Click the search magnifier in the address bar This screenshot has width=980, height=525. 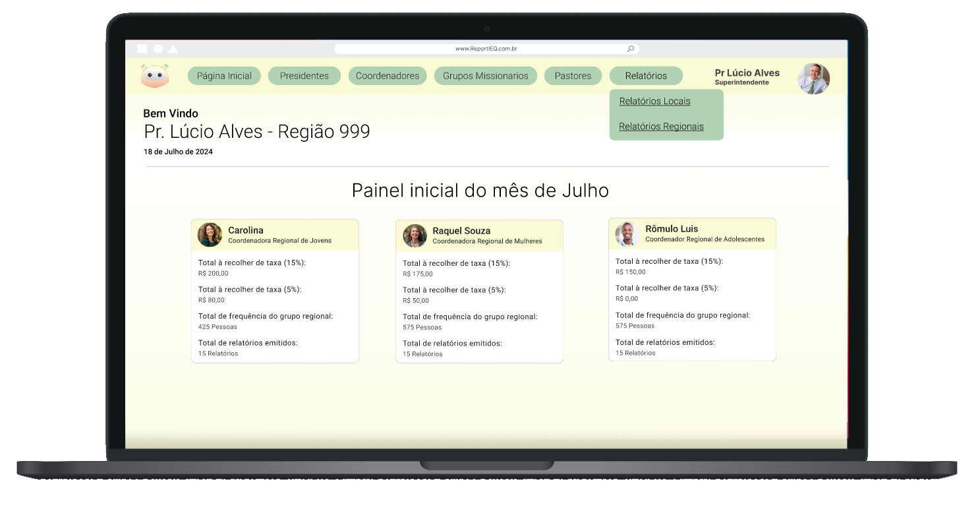click(x=630, y=49)
